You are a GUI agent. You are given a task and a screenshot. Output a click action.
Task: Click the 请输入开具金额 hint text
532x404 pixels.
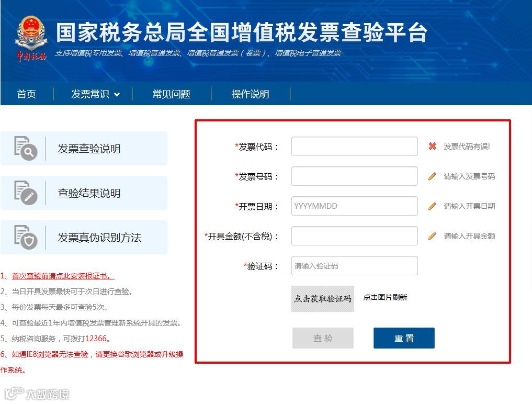(x=470, y=237)
